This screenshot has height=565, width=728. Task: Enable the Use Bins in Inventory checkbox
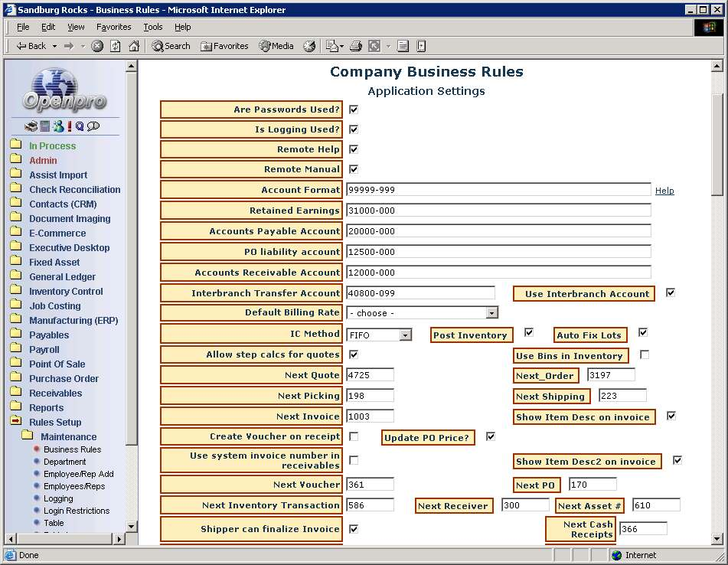tap(645, 354)
